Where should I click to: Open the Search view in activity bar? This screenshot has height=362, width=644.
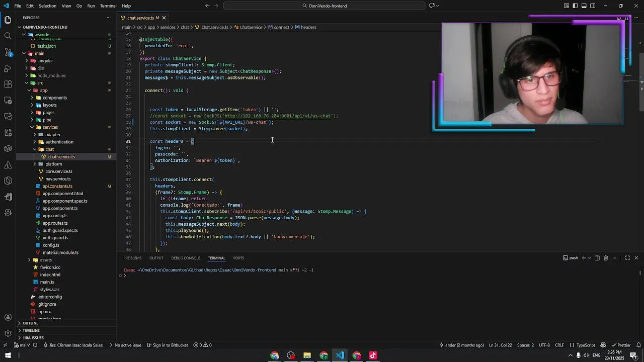click(8, 36)
